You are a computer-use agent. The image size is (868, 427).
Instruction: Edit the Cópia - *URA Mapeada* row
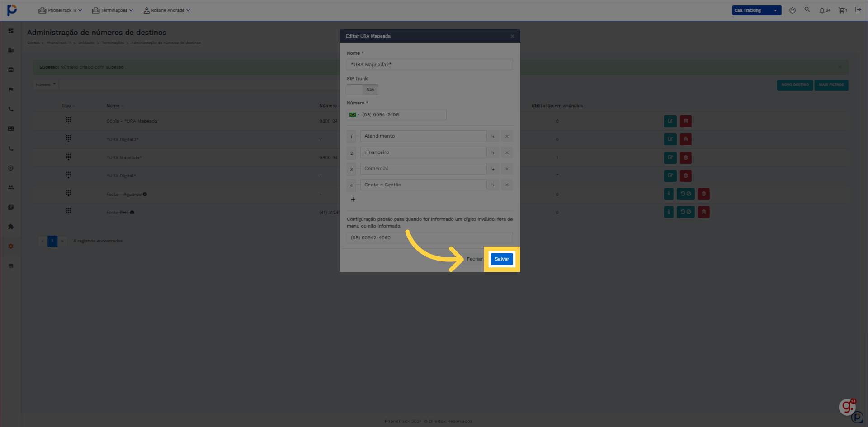click(x=670, y=121)
